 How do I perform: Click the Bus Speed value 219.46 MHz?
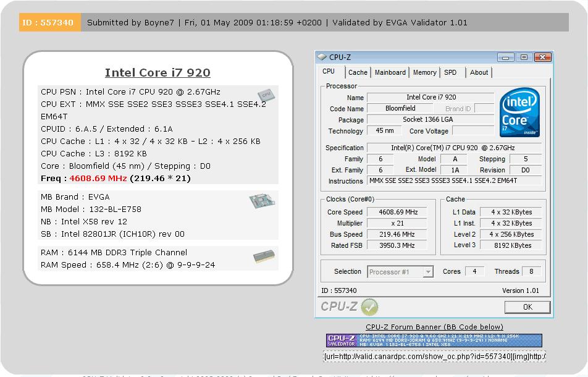pyautogui.click(x=398, y=234)
